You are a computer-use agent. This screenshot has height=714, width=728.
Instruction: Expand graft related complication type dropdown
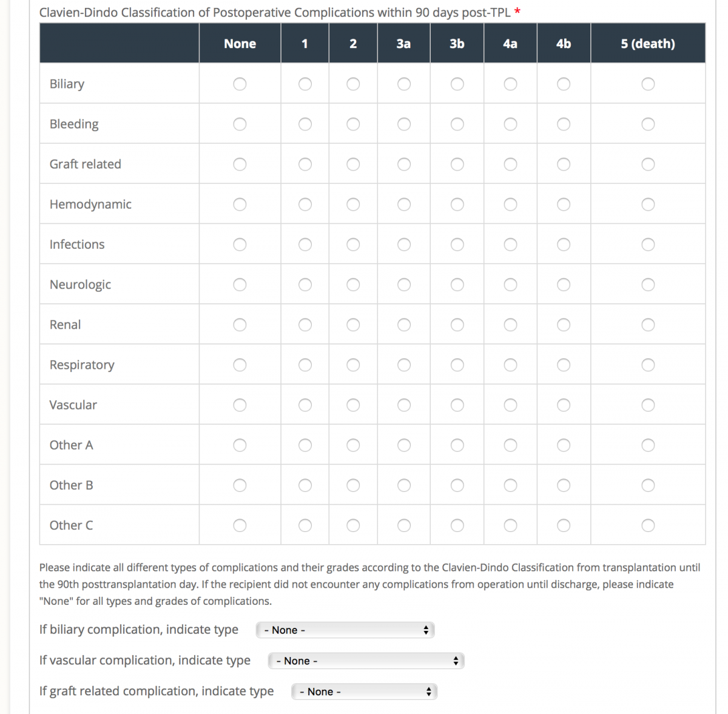(364, 692)
